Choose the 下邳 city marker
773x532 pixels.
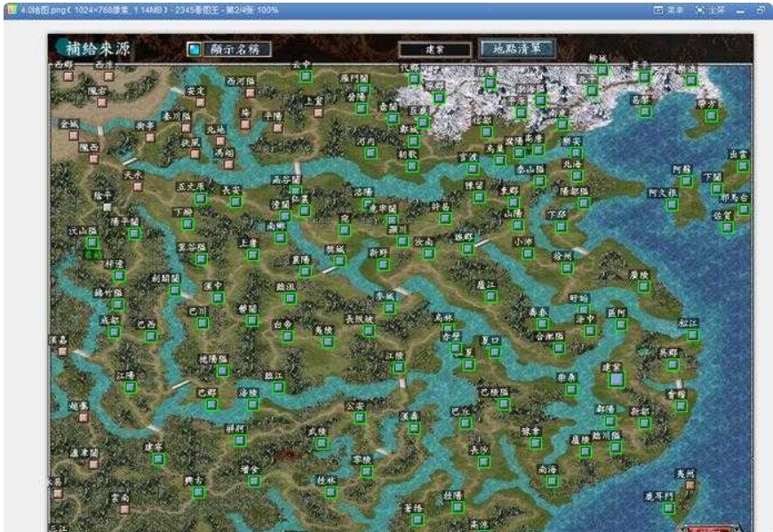(x=561, y=226)
